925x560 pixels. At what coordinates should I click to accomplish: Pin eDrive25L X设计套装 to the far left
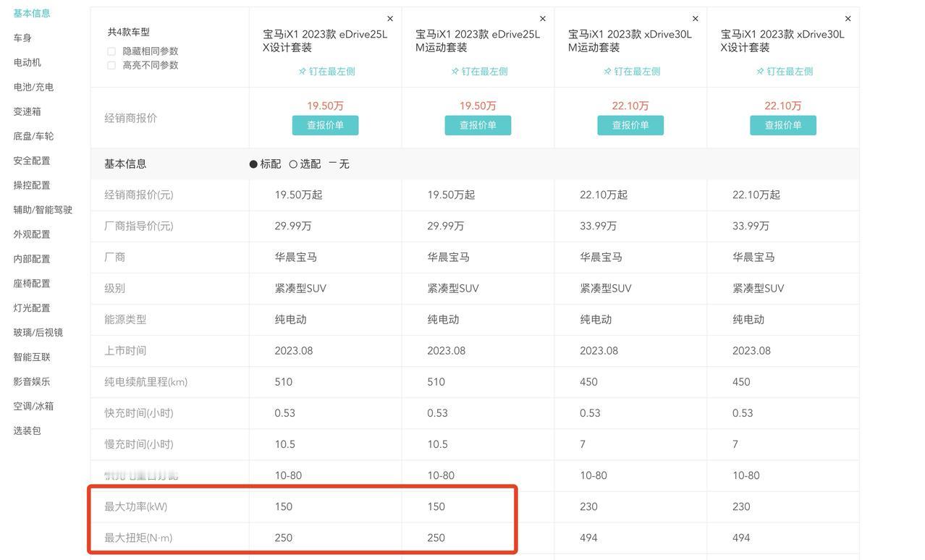click(x=326, y=71)
